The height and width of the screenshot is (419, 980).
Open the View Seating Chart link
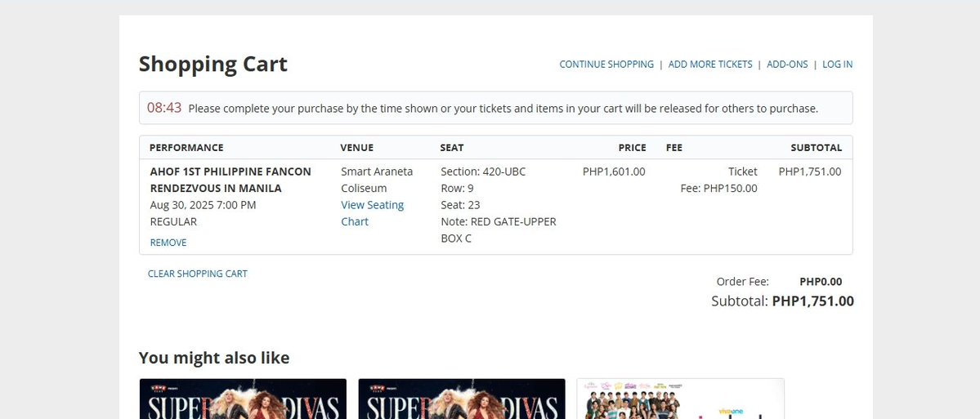pos(373,213)
